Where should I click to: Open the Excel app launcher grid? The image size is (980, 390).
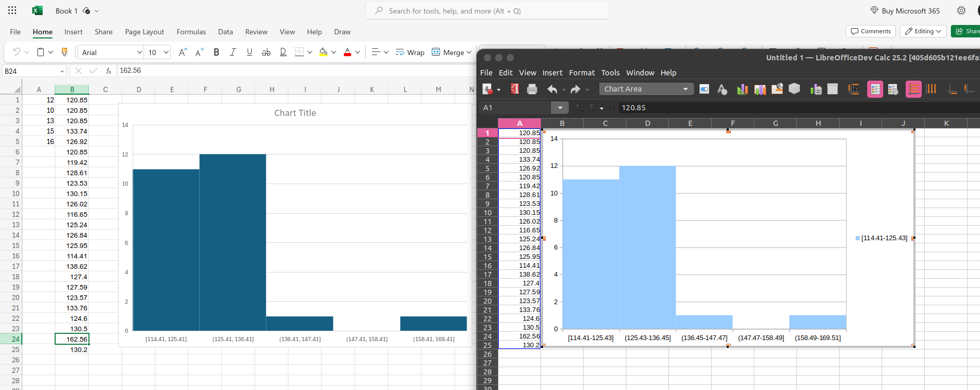click(12, 10)
